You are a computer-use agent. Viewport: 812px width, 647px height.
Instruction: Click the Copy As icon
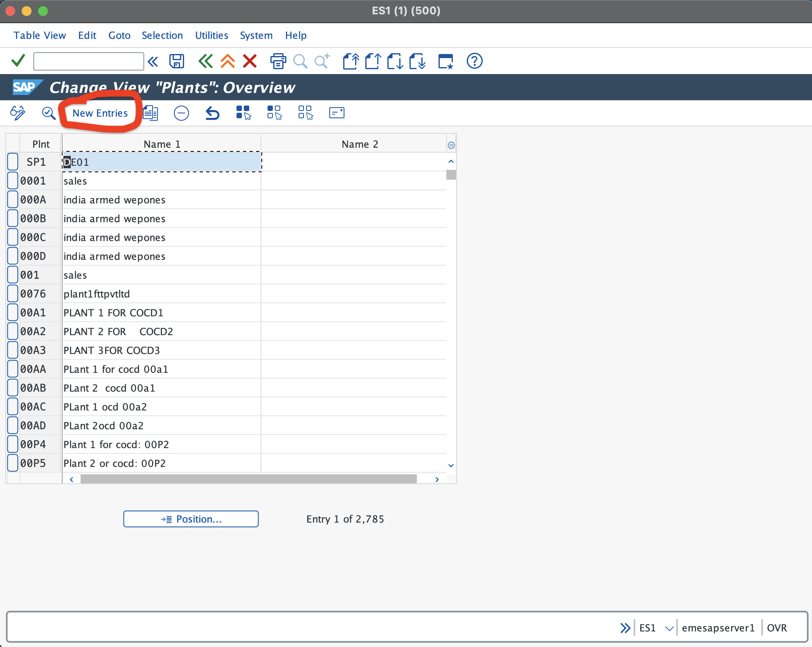click(151, 113)
